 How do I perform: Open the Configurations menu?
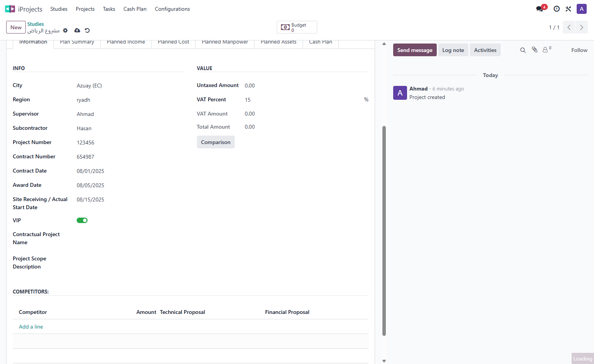[x=172, y=9]
